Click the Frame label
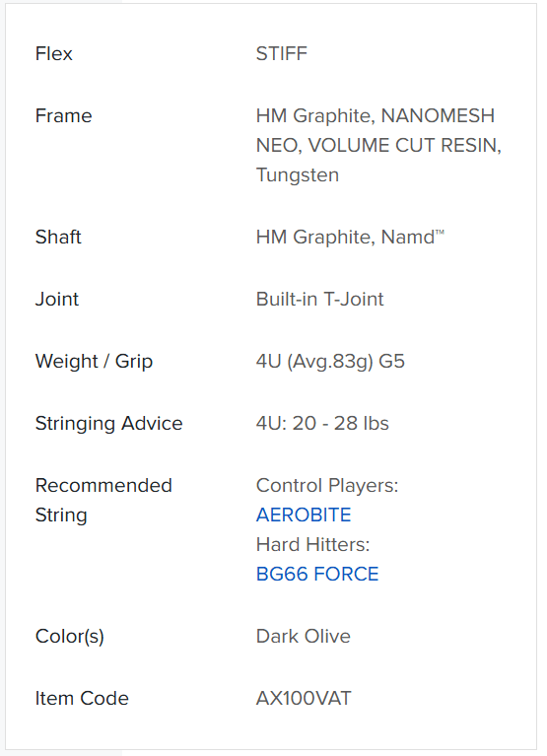This screenshot has height=756, width=547. pyautogui.click(x=63, y=115)
